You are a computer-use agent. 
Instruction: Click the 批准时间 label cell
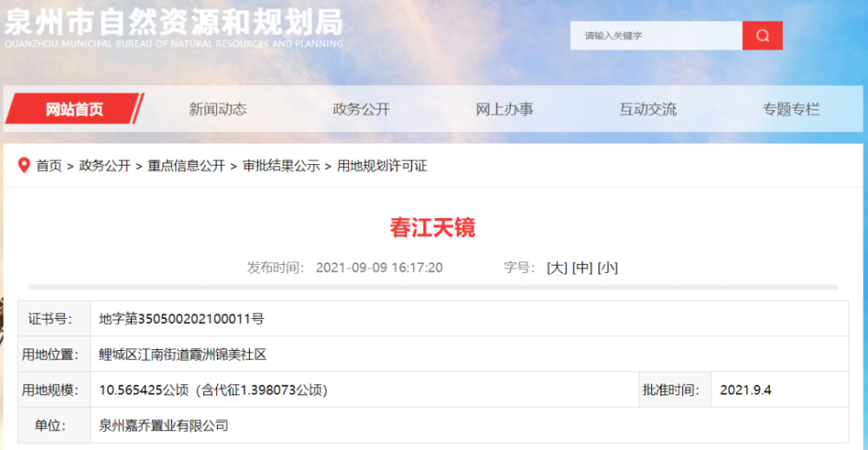tap(675, 389)
